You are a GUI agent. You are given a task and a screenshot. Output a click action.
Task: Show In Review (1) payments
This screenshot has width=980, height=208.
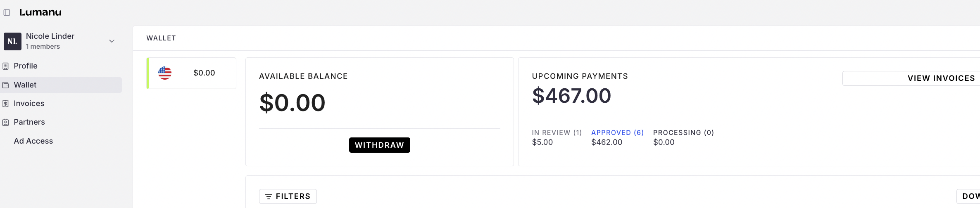point(557,132)
